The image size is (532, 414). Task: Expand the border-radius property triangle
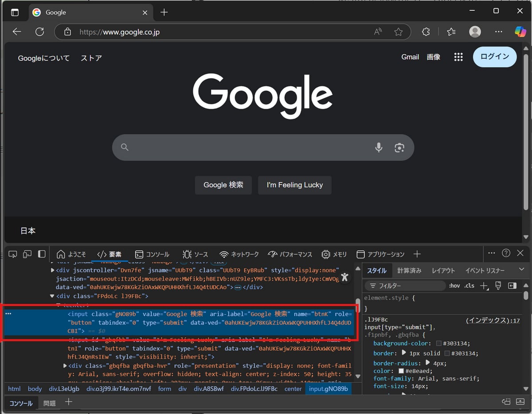click(428, 363)
